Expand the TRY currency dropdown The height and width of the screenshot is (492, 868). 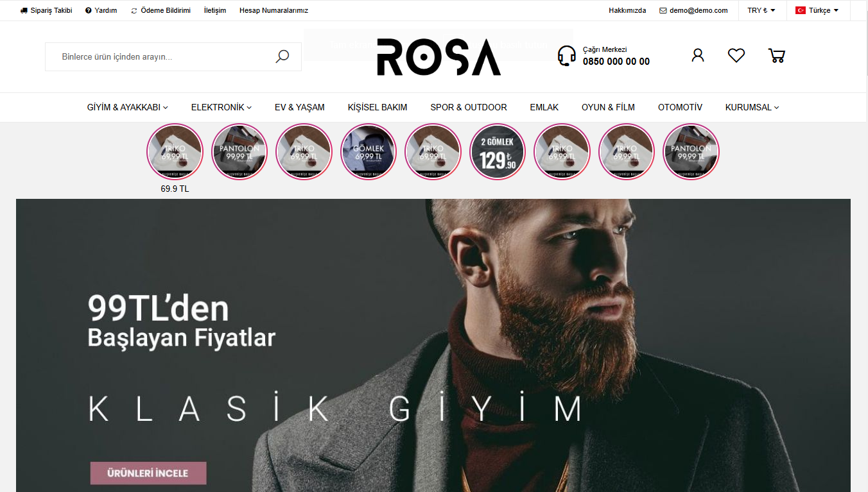pyautogui.click(x=761, y=10)
